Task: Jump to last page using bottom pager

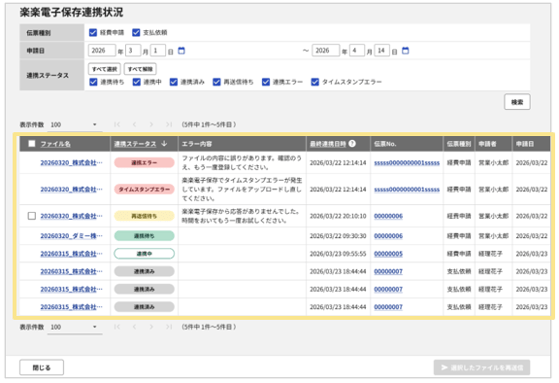Action: (x=169, y=327)
